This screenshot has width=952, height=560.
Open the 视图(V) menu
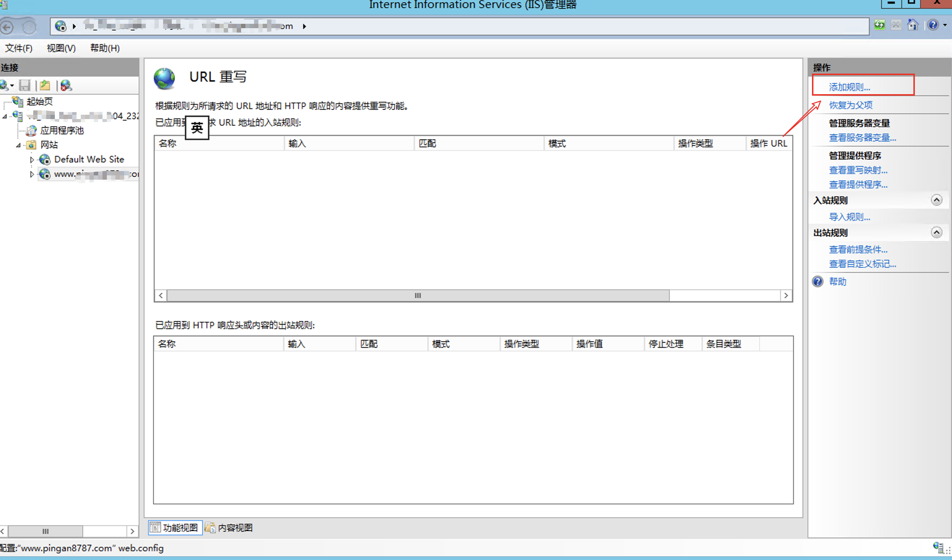[x=61, y=48]
